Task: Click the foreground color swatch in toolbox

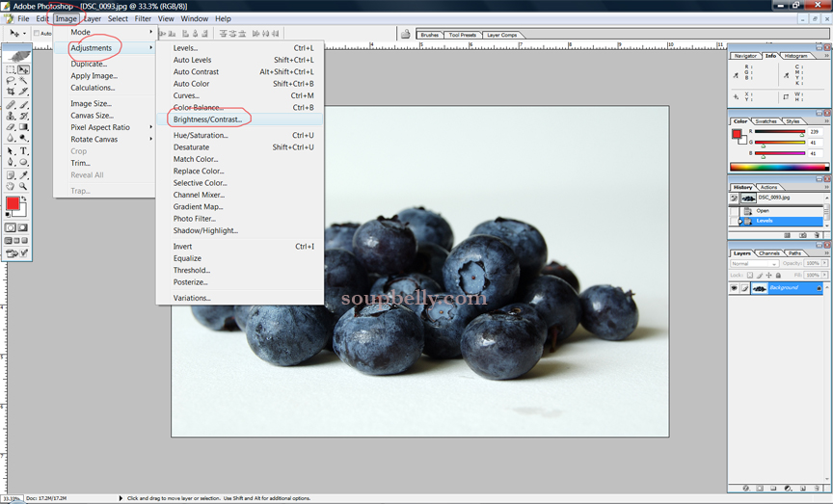Action: [x=13, y=203]
